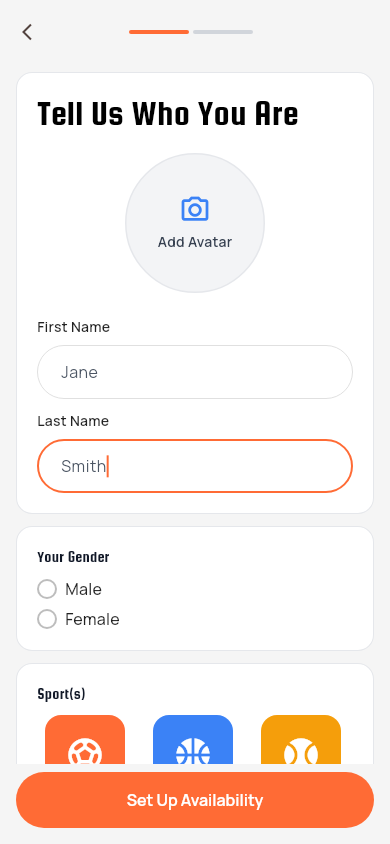This screenshot has height=844, width=390.
Task: Tap Set Up Availability button
Action: click(195, 800)
